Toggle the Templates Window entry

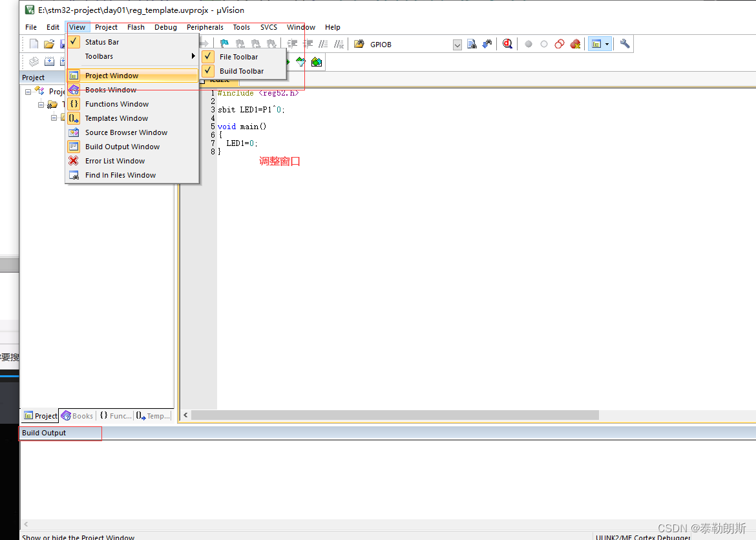pos(132,118)
